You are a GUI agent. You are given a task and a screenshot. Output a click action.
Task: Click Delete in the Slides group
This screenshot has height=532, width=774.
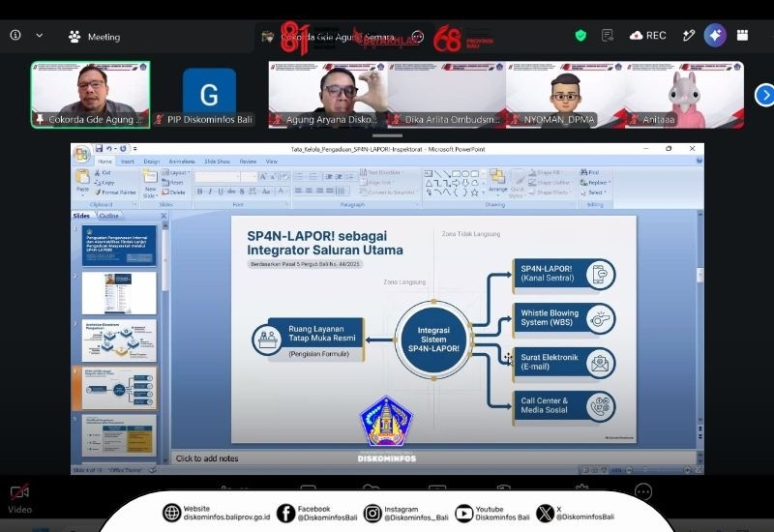pos(173,192)
